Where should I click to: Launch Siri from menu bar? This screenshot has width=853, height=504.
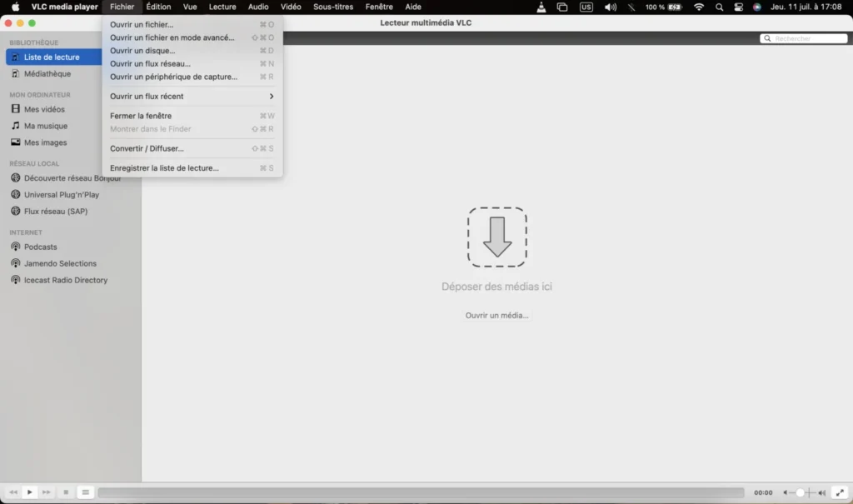[x=756, y=7]
